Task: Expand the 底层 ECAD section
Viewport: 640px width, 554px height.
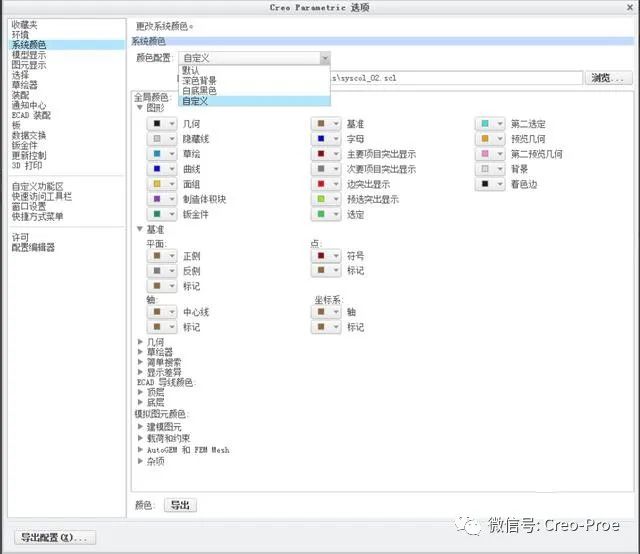Action: click(x=140, y=402)
